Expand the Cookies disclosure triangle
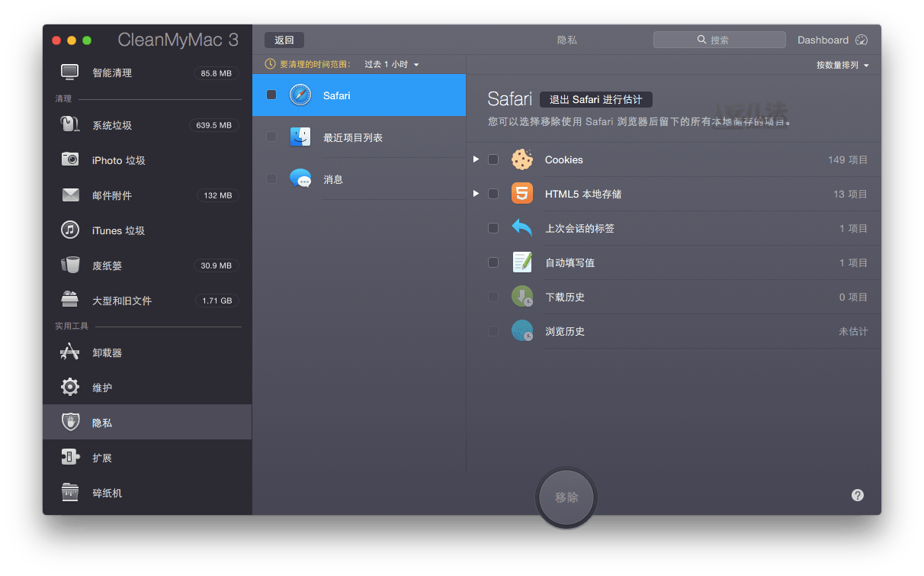The image size is (924, 576). coord(476,159)
